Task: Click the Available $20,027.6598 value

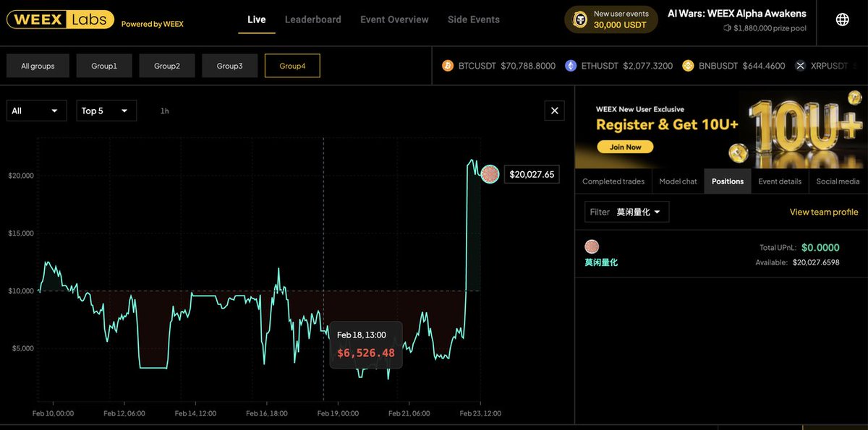Action: click(816, 262)
